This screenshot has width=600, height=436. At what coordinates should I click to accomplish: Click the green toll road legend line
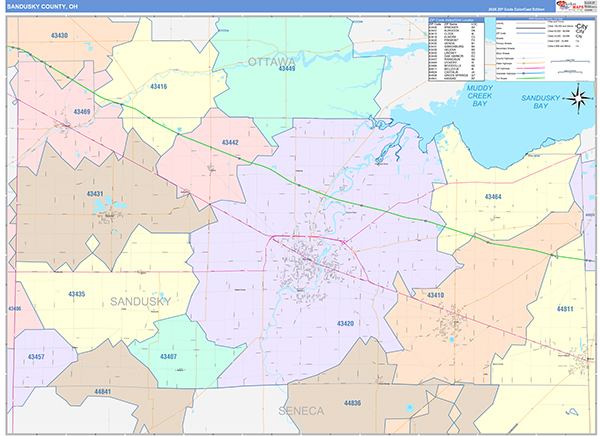click(x=530, y=78)
